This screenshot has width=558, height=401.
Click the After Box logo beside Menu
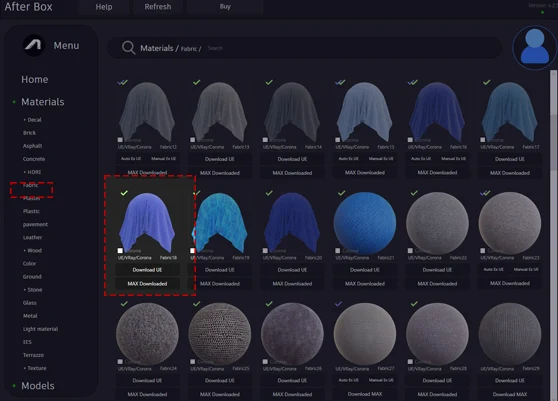33,45
